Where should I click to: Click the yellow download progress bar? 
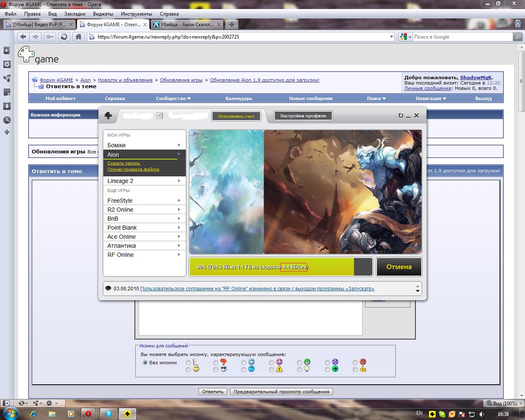(x=272, y=267)
